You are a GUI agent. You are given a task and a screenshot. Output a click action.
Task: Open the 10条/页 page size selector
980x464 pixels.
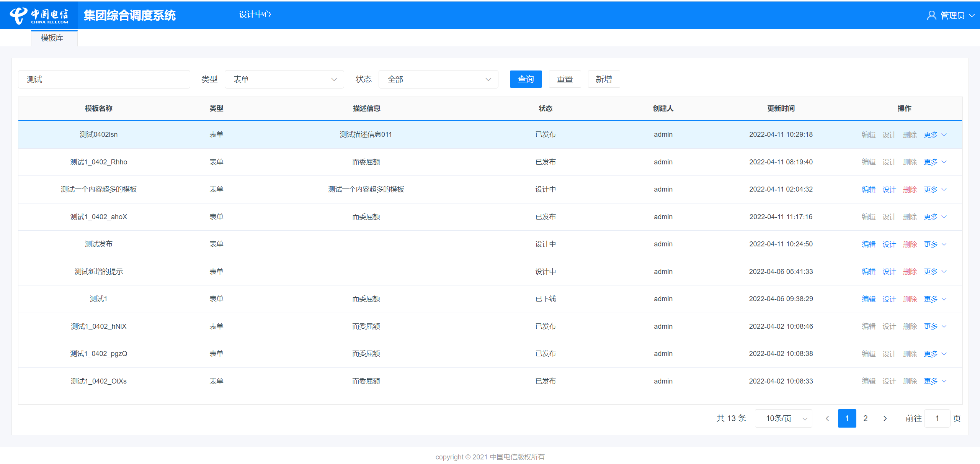click(x=784, y=418)
